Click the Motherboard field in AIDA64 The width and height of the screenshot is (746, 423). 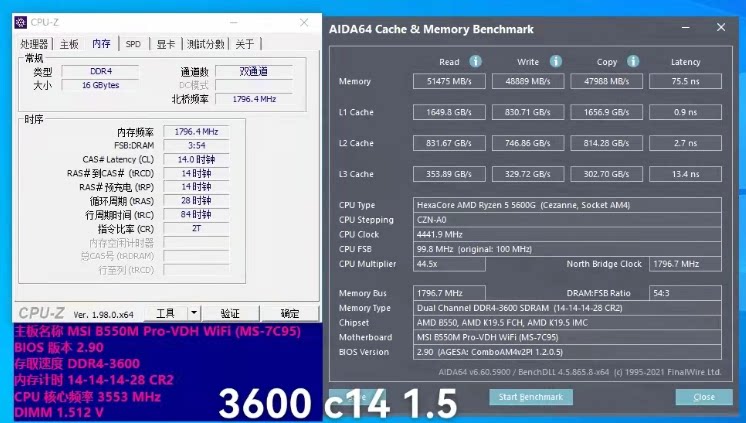567,337
